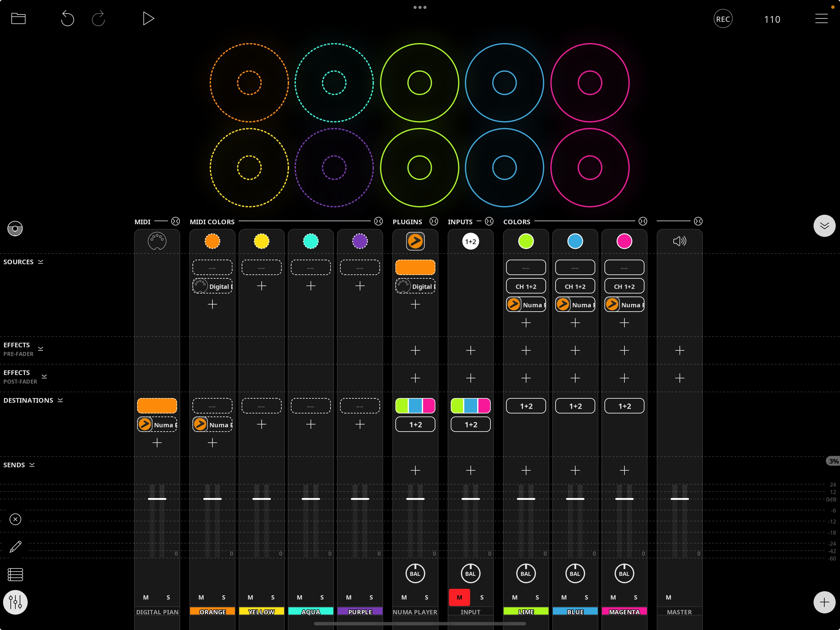The image size is (840, 630).
Task: Expand the SENDS section chevron
Action: pos(32,465)
